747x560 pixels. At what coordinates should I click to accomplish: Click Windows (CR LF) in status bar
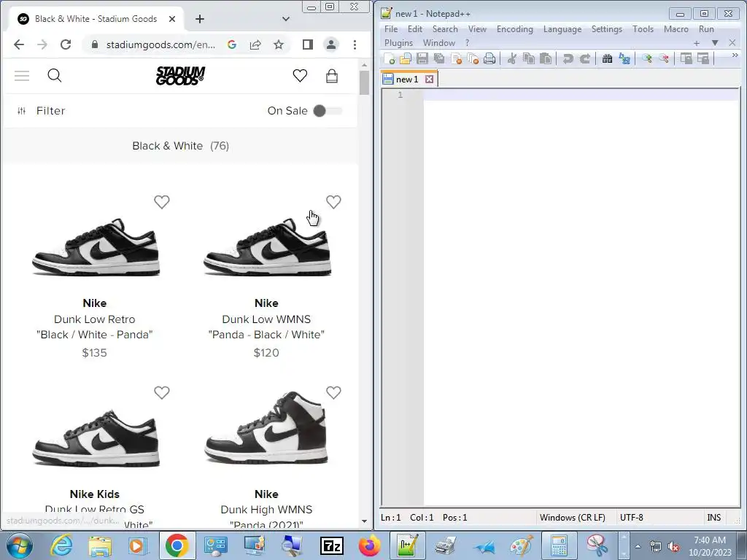(572, 517)
